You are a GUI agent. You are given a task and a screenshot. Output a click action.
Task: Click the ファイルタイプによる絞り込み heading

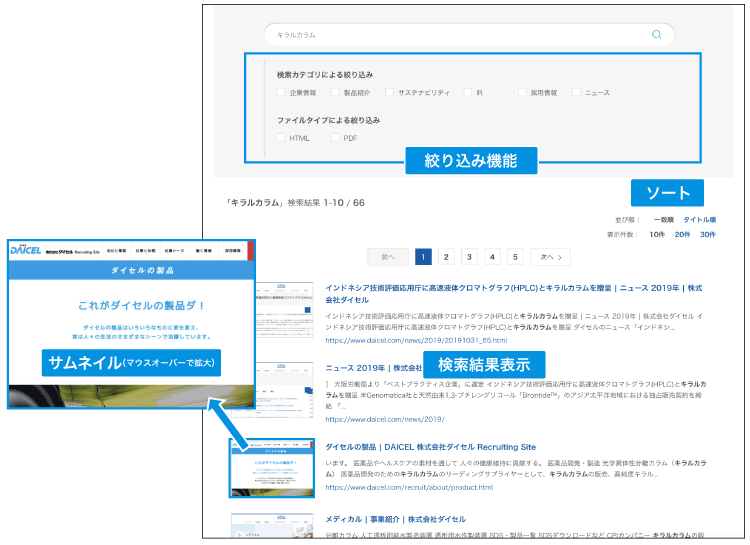(328, 120)
